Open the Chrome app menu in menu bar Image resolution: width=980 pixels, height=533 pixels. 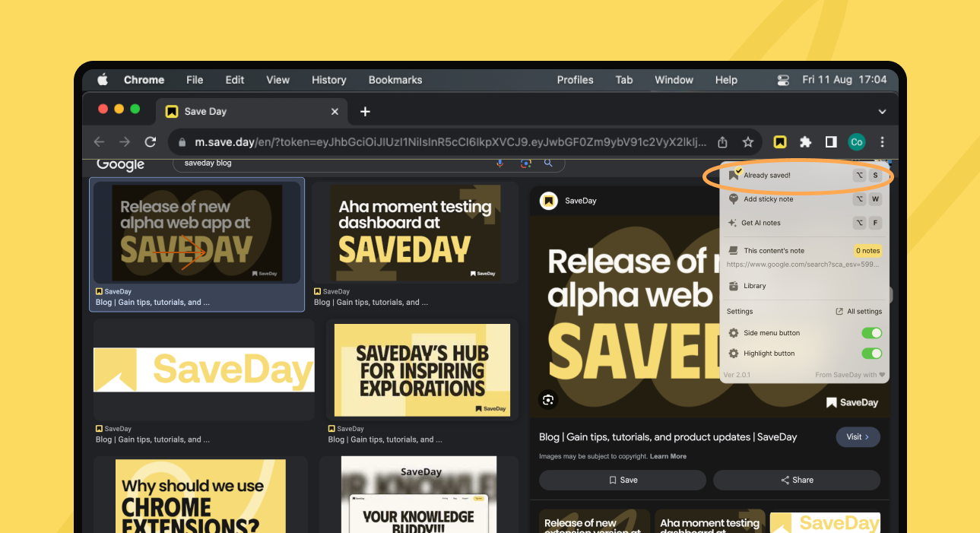[144, 80]
